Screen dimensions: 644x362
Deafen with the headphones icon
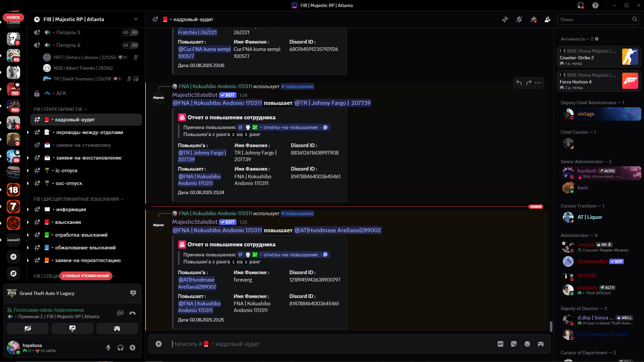click(x=120, y=348)
